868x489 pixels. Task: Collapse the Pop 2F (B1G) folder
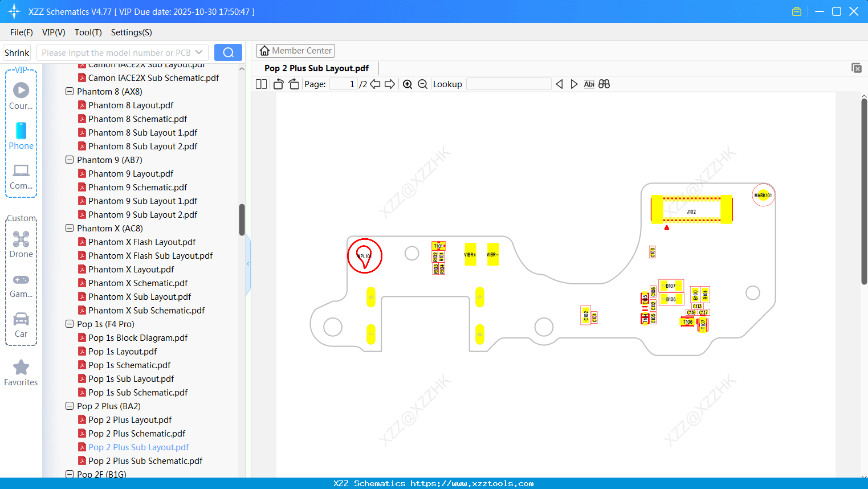70,474
